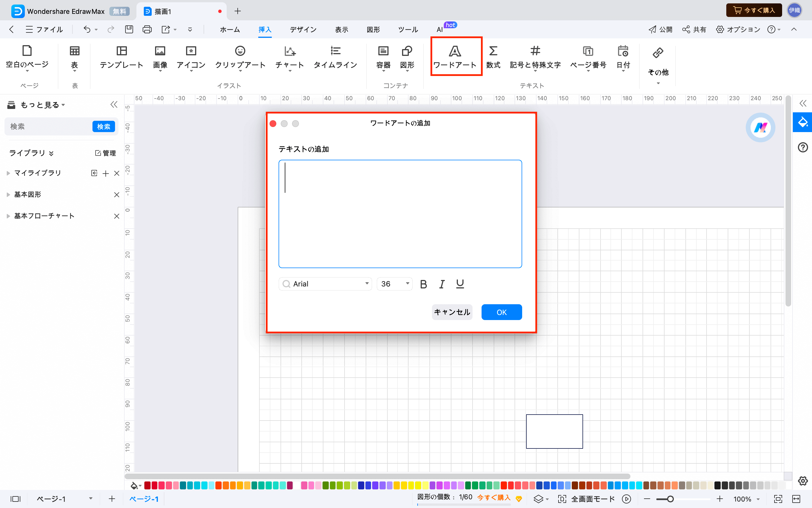Click fit-to-page icon in status bar

(778, 499)
